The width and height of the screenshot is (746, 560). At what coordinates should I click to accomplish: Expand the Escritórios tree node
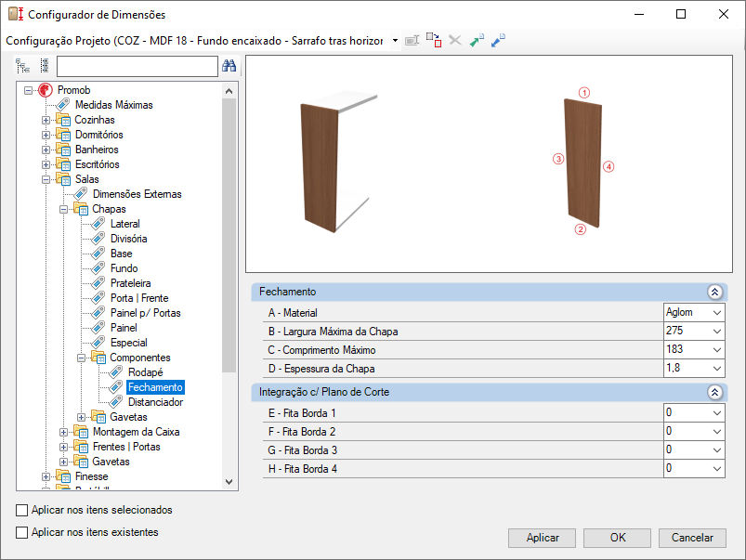46,164
